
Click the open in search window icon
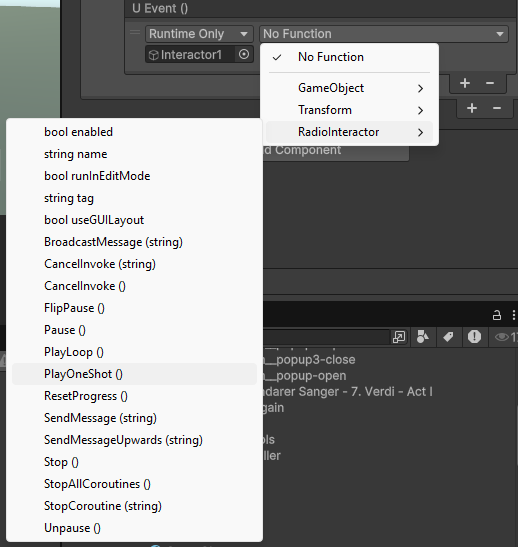399,337
